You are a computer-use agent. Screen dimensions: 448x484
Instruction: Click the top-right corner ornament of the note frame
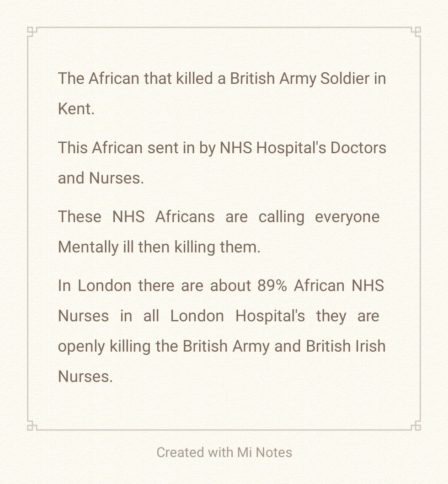pyautogui.click(x=416, y=31)
